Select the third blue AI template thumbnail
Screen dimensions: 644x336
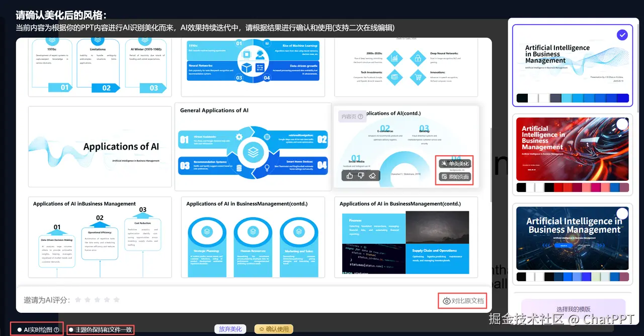click(x=573, y=238)
